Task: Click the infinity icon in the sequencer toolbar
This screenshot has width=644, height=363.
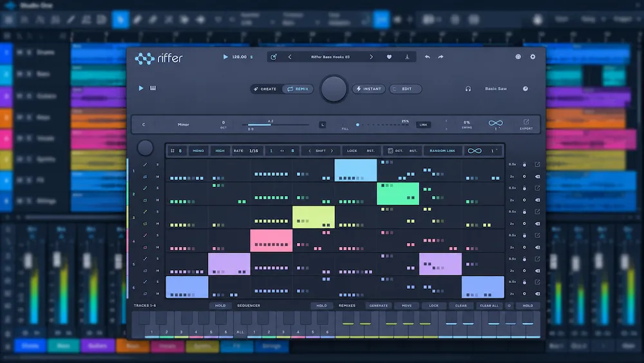Action: click(x=475, y=151)
